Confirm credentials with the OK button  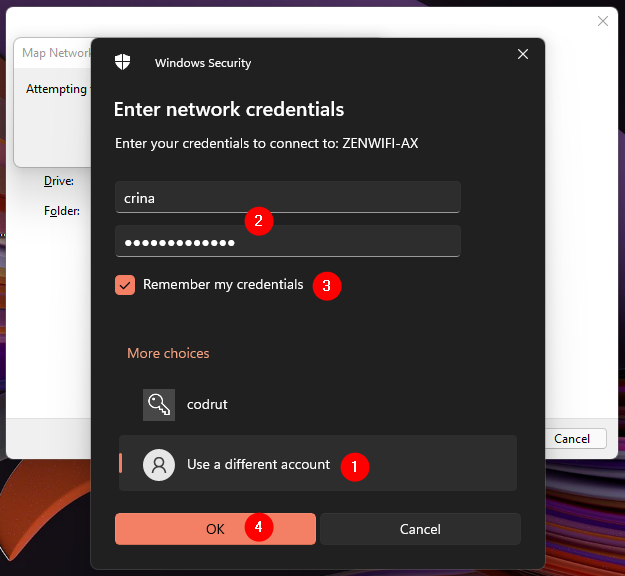(x=215, y=529)
